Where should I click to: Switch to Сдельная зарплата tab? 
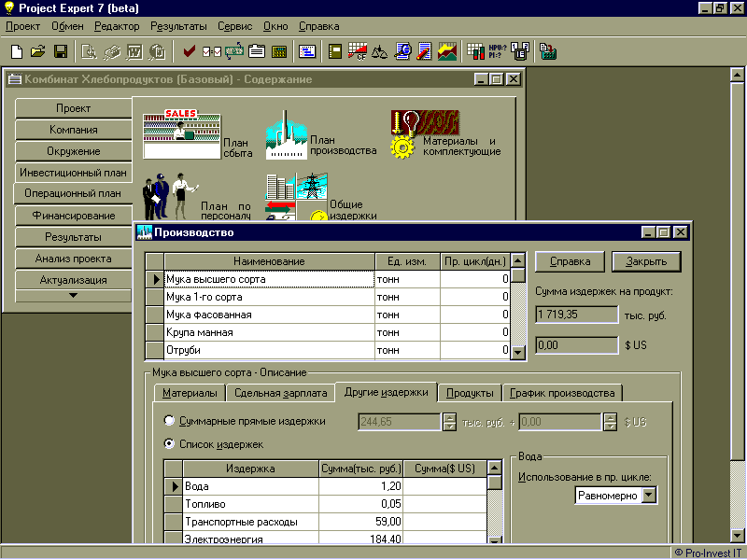click(281, 393)
